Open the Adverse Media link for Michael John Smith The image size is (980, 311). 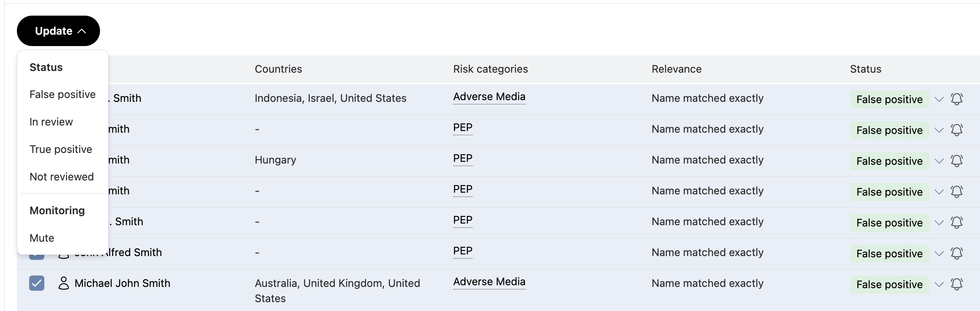489,282
